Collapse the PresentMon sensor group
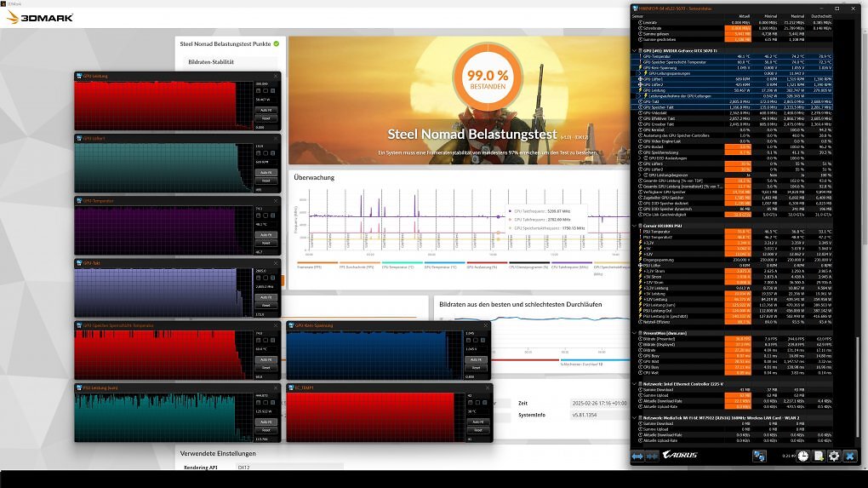Image resolution: width=868 pixels, height=488 pixels. click(634, 333)
